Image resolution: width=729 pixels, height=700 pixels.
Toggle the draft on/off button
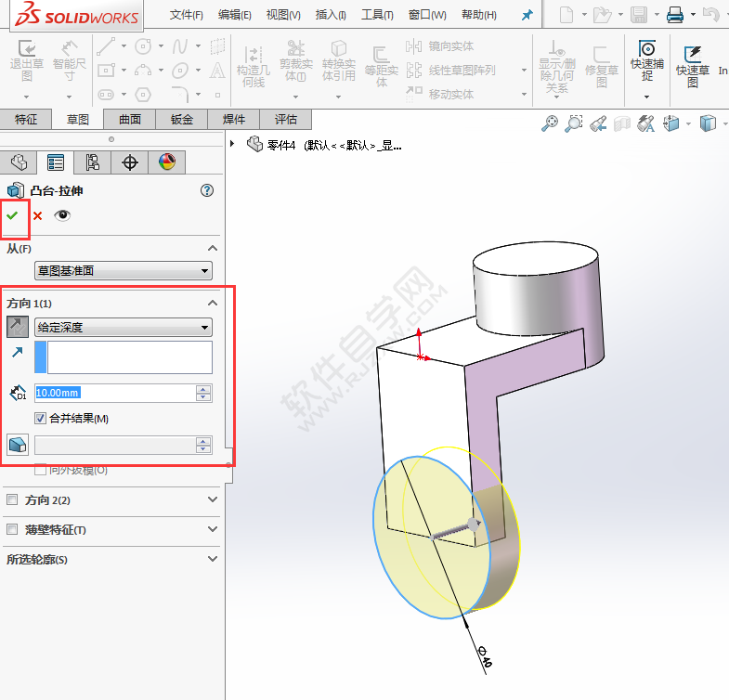coord(18,445)
